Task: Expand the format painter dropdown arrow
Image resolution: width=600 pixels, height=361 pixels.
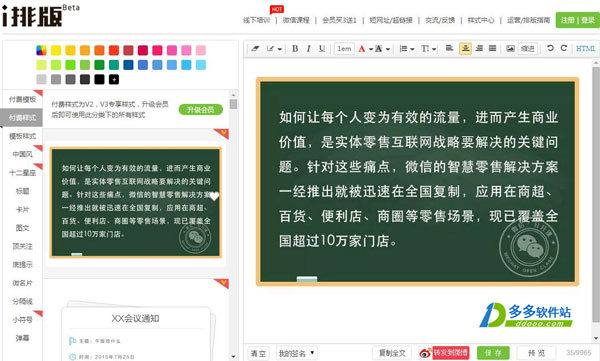Action: click(280, 49)
